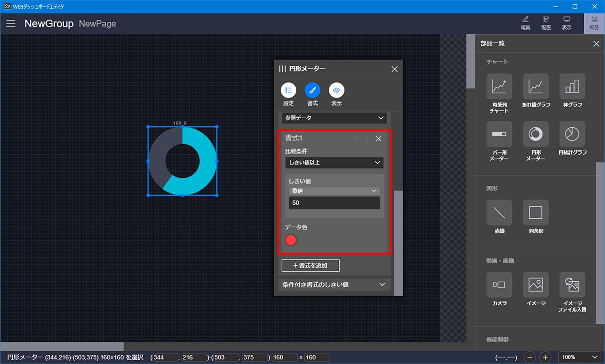Open the 比較条件 dropdown showing しきい値以上
Viewport: 605px width, 364px height.
(x=334, y=163)
